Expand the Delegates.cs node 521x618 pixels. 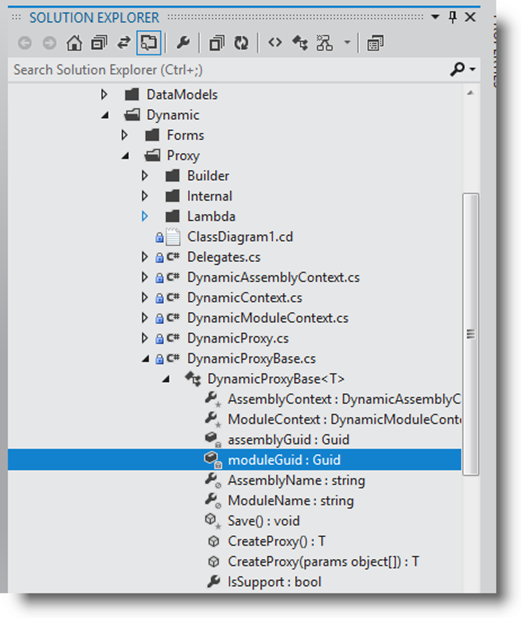pyautogui.click(x=145, y=257)
